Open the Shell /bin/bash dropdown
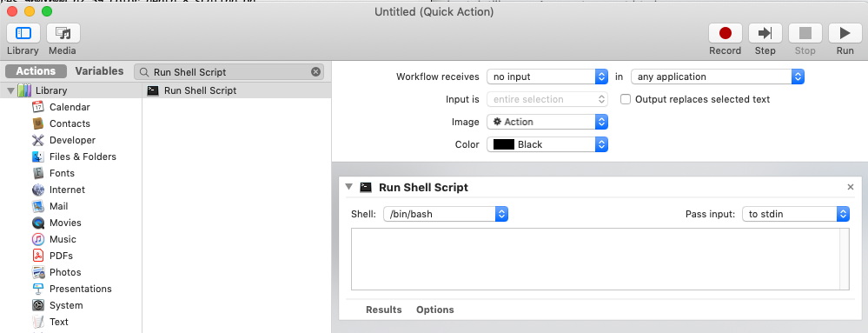The height and width of the screenshot is (333, 868). pos(446,214)
